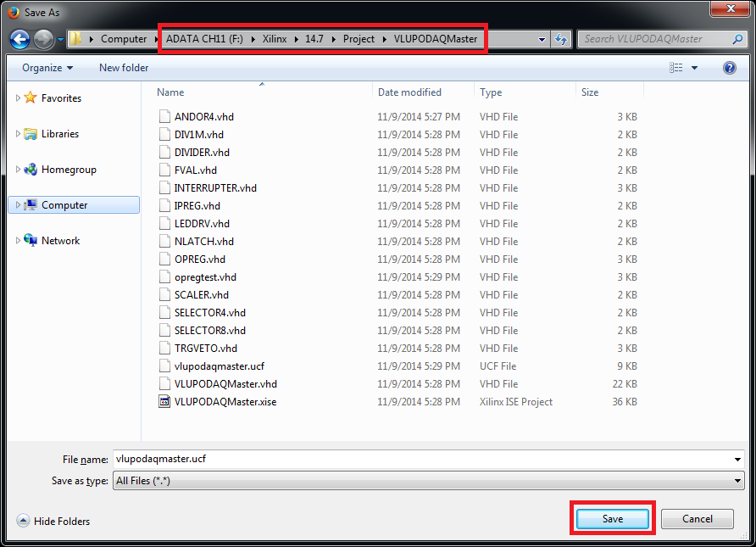
Task: Expand the Homegroup tree node
Action: pyautogui.click(x=18, y=170)
